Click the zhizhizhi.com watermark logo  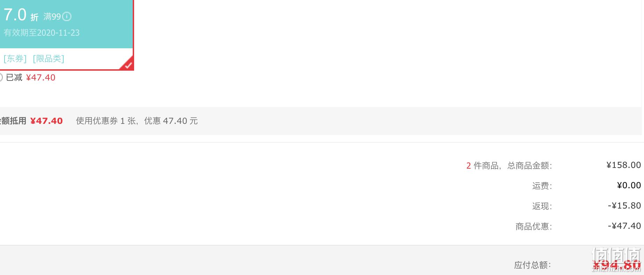coord(616,260)
